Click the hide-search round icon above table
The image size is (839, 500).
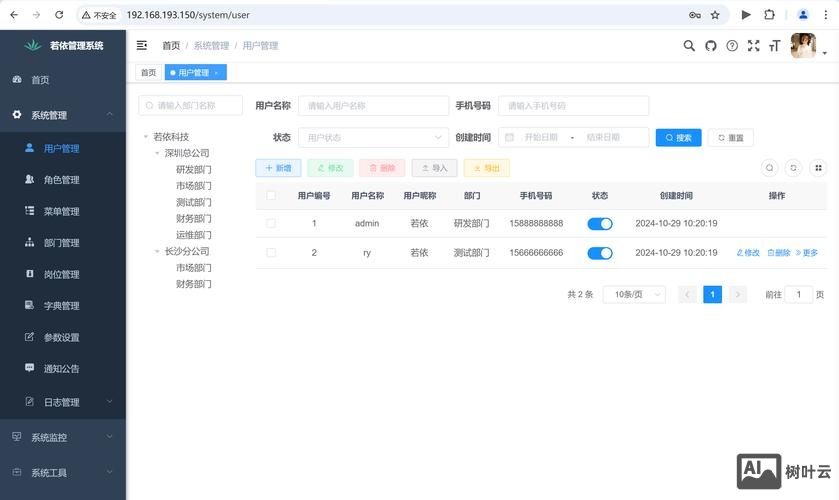click(769, 168)
